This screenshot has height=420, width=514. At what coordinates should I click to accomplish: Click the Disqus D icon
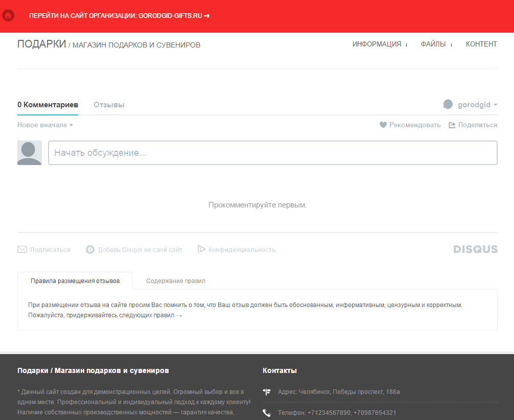pyautogui.click(x=90, y=250)
